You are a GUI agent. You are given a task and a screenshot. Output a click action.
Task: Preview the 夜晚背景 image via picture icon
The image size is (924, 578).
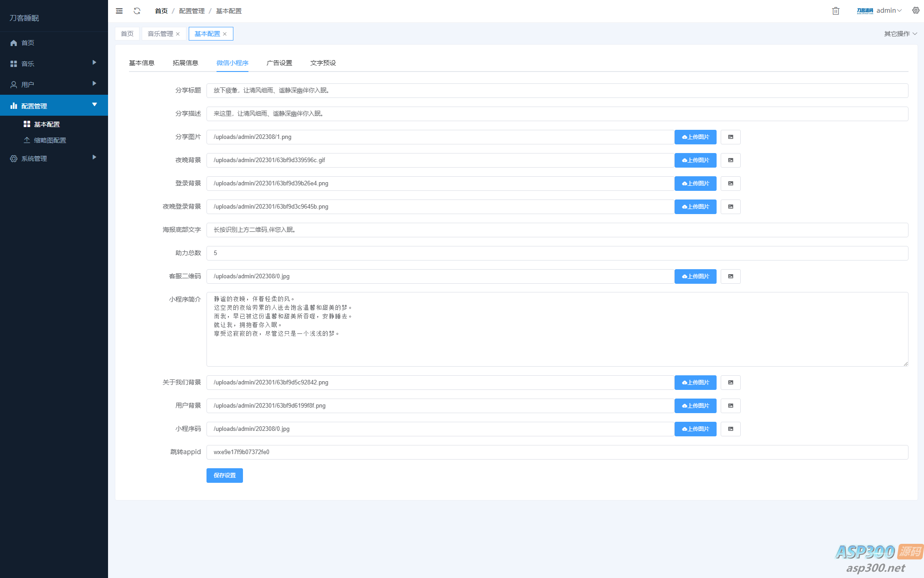pos(730,160)
